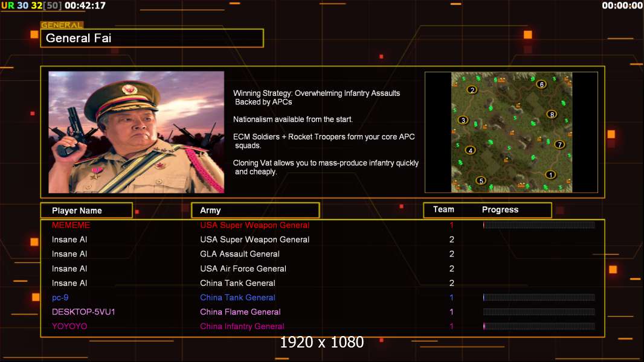The height and width of the screenshot is (362, 644).
Task: Click start position marker 5 on the minimap
Action: [481, 180]
